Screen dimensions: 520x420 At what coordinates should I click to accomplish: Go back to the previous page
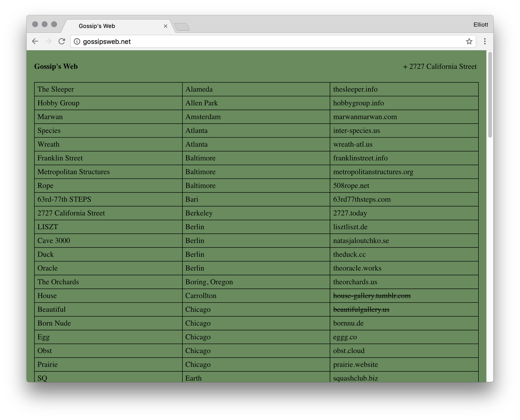point(35,41)
